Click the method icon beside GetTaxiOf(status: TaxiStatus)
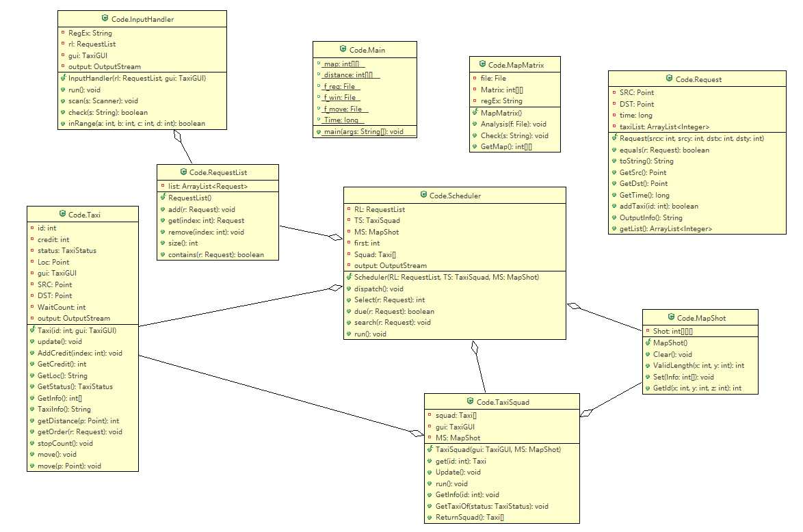The width and height of the screenshot is (803, 532). pyautogui.click(x=430, y=507)
